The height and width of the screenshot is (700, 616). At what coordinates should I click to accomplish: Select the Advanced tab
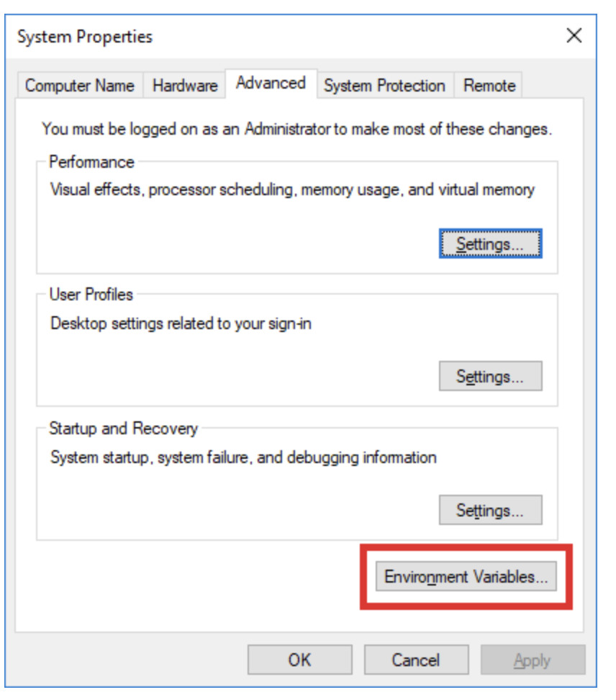click(x=271, y=83)
